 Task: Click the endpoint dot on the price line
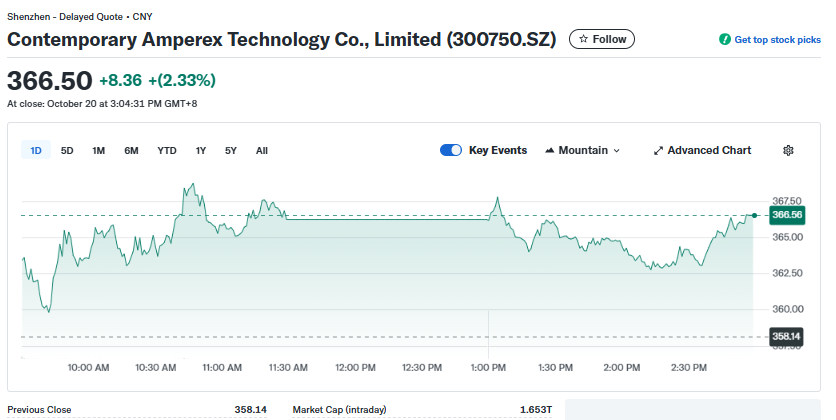click(x=754, y=215)
